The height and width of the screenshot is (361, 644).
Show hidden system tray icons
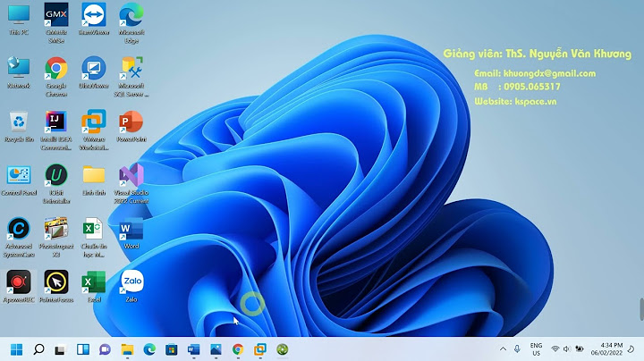503,349
